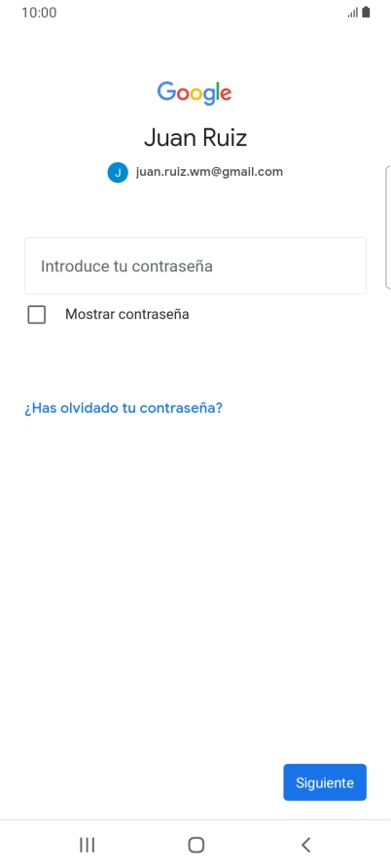
Task: Tap the Android home navigation icon
Action: tap(196, 845)
